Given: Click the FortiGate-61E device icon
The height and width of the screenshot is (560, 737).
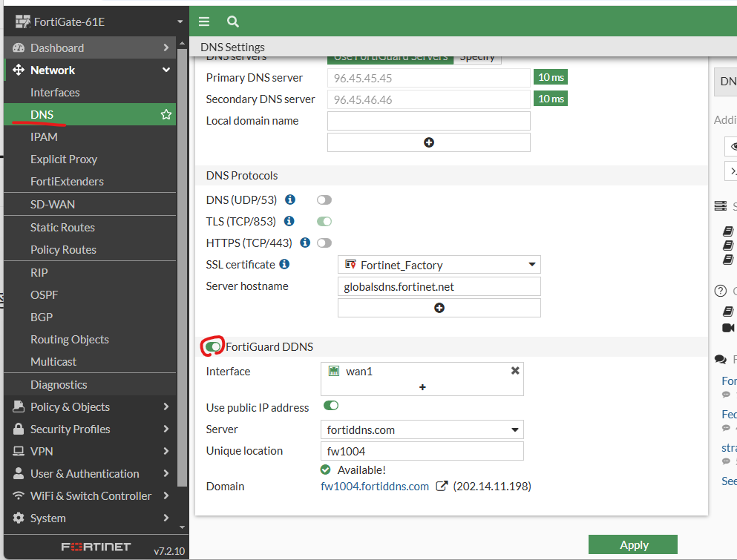Looking at the screenshot, I should 22,22.
